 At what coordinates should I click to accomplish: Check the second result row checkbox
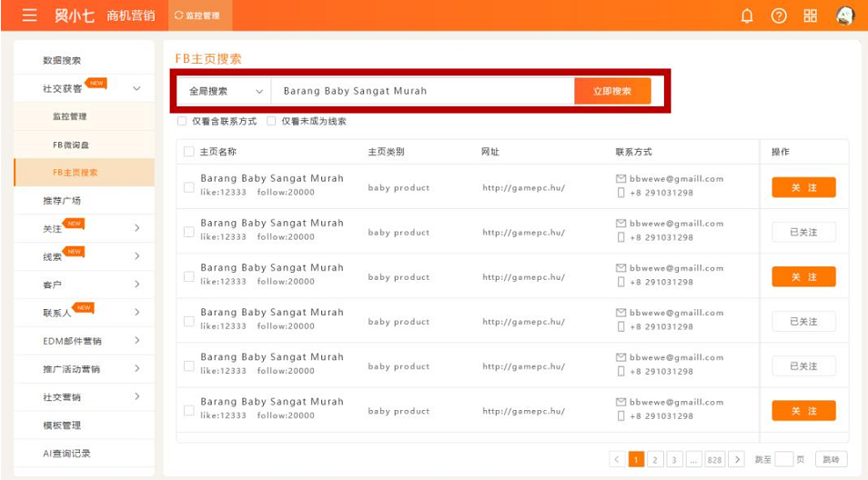pyautogui.click(x=188, y=232)
